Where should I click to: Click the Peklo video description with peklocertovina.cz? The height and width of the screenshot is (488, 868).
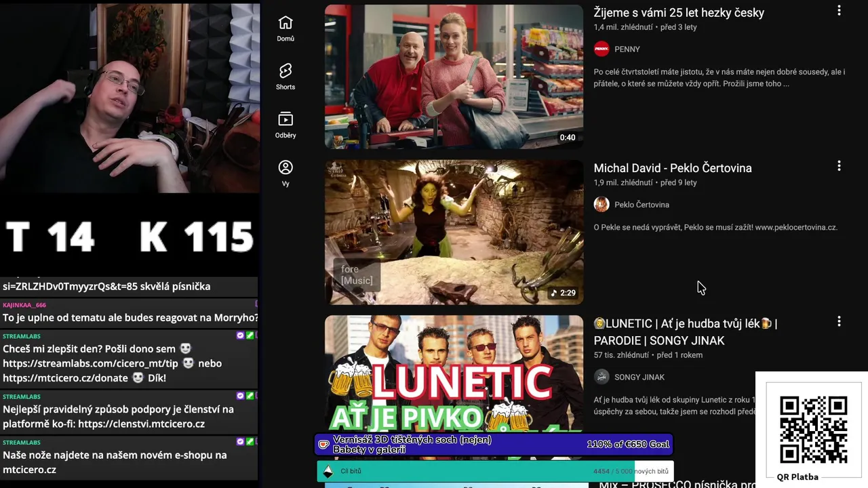point(715,227)
